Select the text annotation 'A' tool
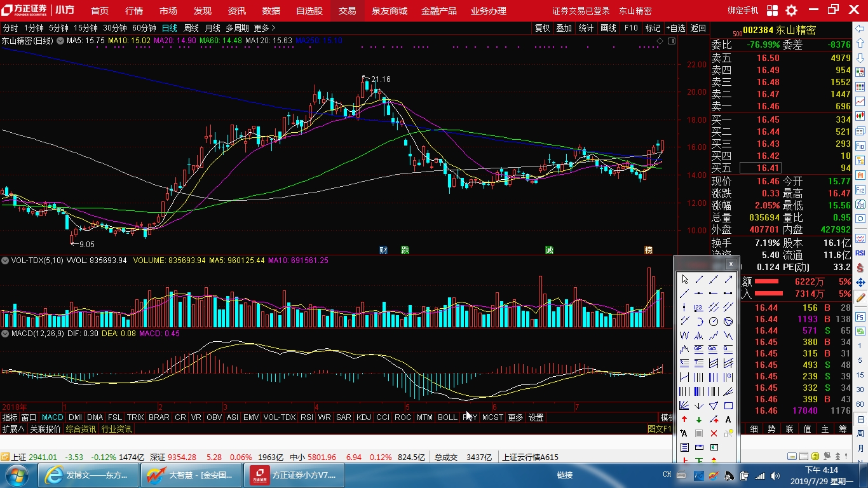 coord(728,419)
